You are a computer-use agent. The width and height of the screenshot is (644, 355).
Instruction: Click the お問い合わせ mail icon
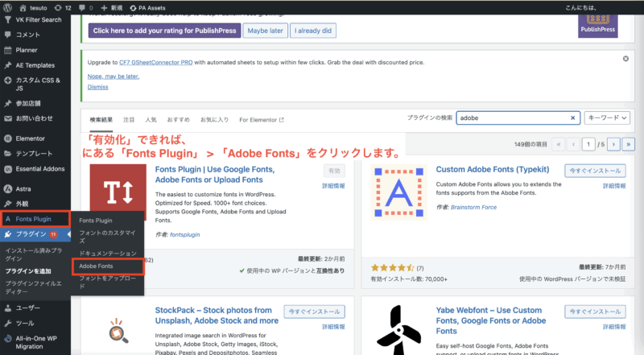pyautogui.click(x=8, y=119)
